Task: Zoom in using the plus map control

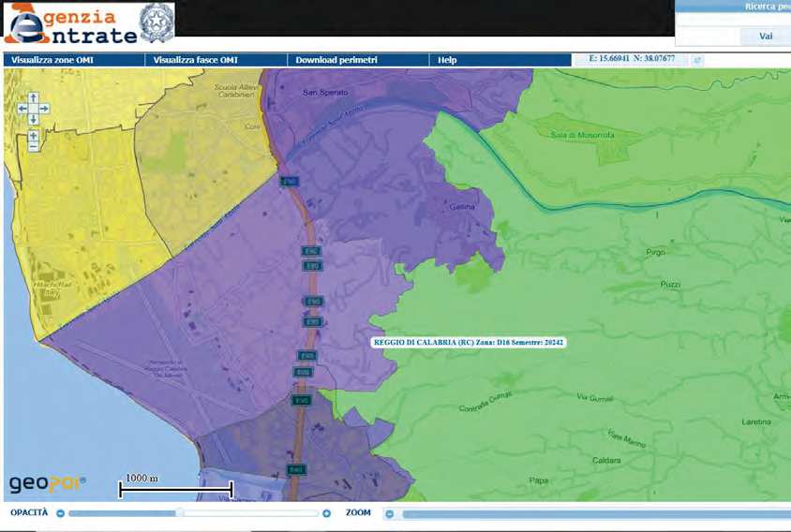Action: coord(33,136)
